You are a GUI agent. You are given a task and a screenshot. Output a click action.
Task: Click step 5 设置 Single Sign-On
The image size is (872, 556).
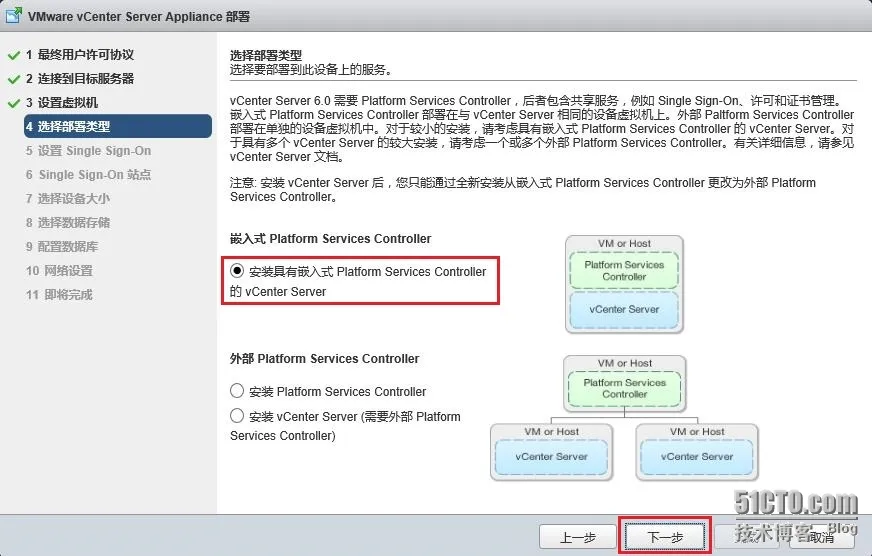pos(88,151)
